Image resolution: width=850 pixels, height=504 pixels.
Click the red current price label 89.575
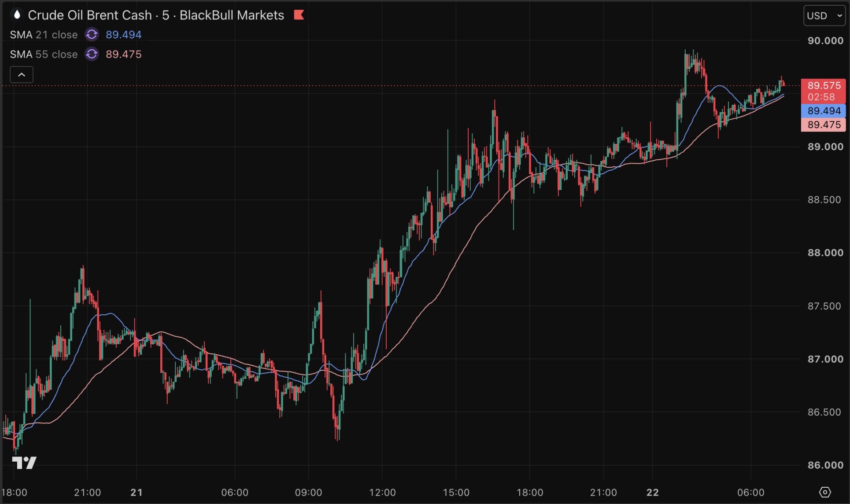pos(824,85)
